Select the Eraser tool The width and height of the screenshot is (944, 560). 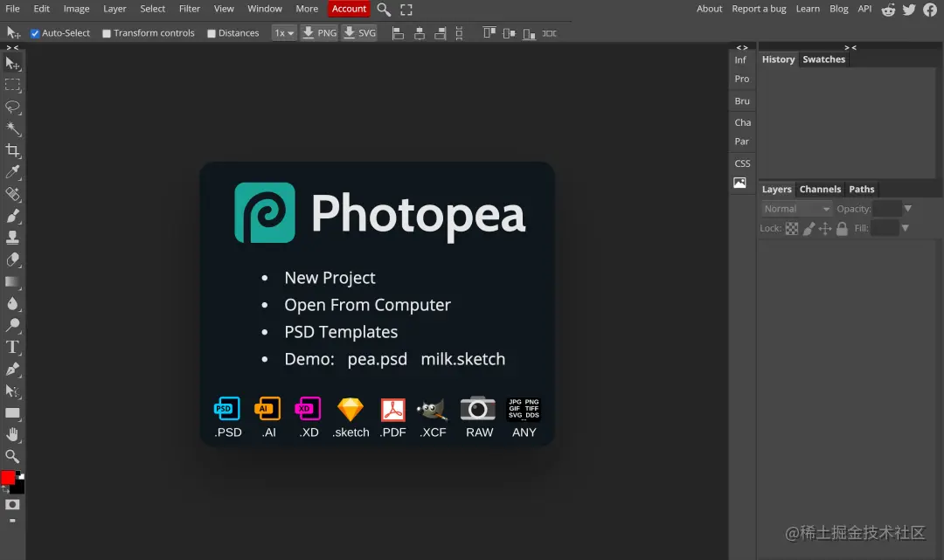pyautogui.click(x=12, y=259)
